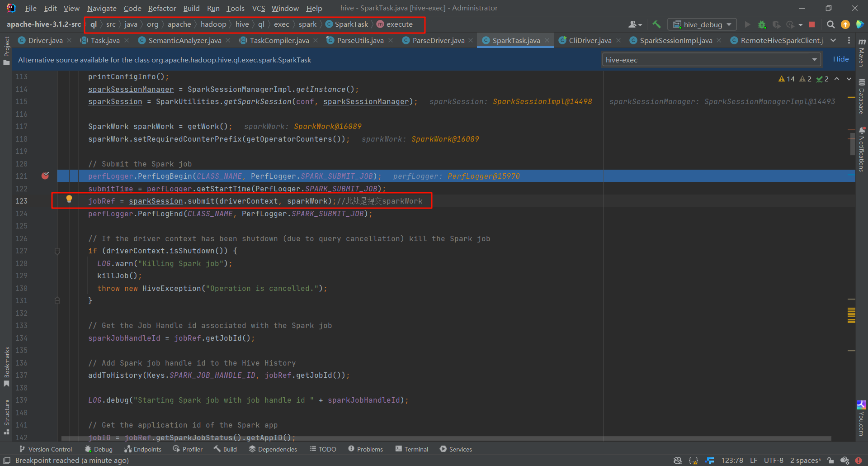Stop the running process with red square
Screen dimensions: 868x466
tap(812, 24)
